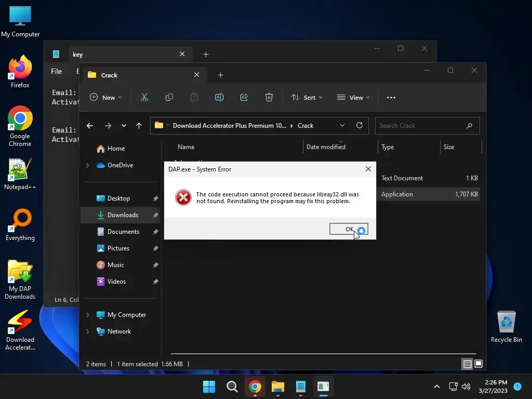This screenshot has height=399, width=532.
Task: Open the See more ellipsis menu
Action: (391, 97)
